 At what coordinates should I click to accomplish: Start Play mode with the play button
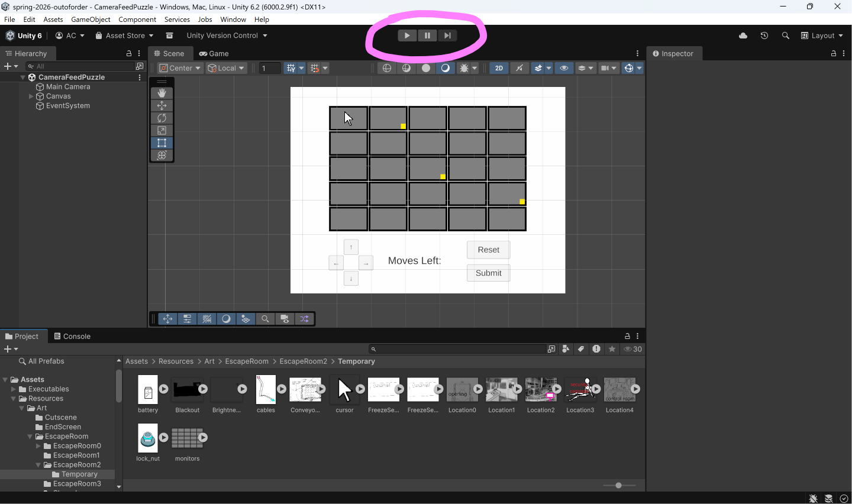pyautogui.click(x=407, y=35)
